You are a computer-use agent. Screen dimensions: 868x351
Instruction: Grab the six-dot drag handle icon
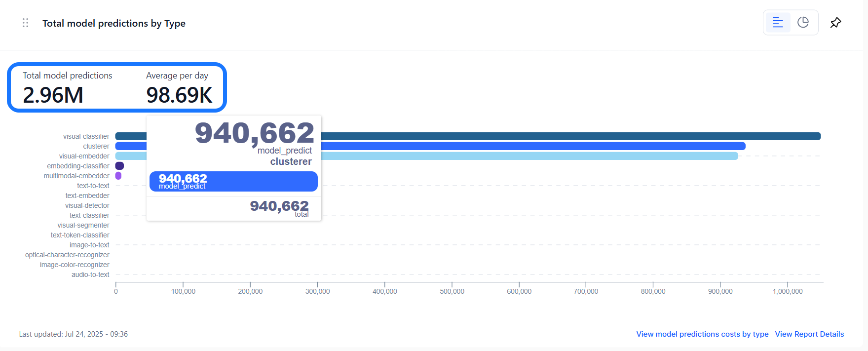26,23
